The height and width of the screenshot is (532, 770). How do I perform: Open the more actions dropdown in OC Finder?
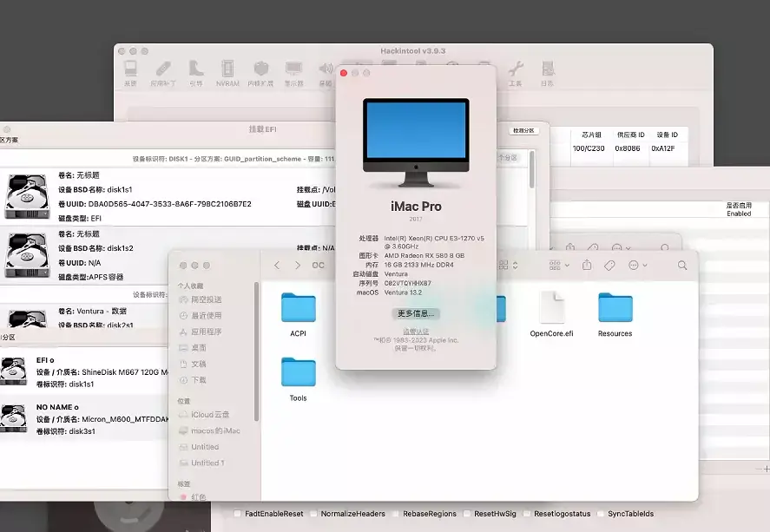click(x=637, y=265)
